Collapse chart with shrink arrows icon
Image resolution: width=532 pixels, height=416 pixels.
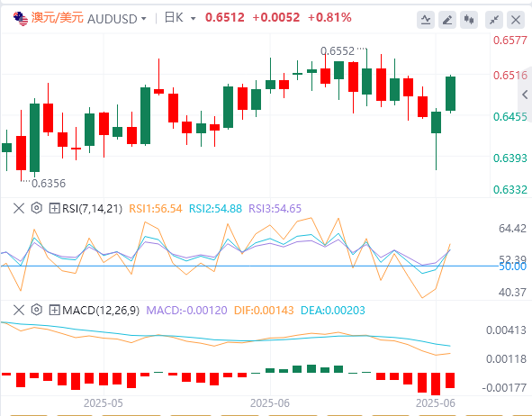494,20
